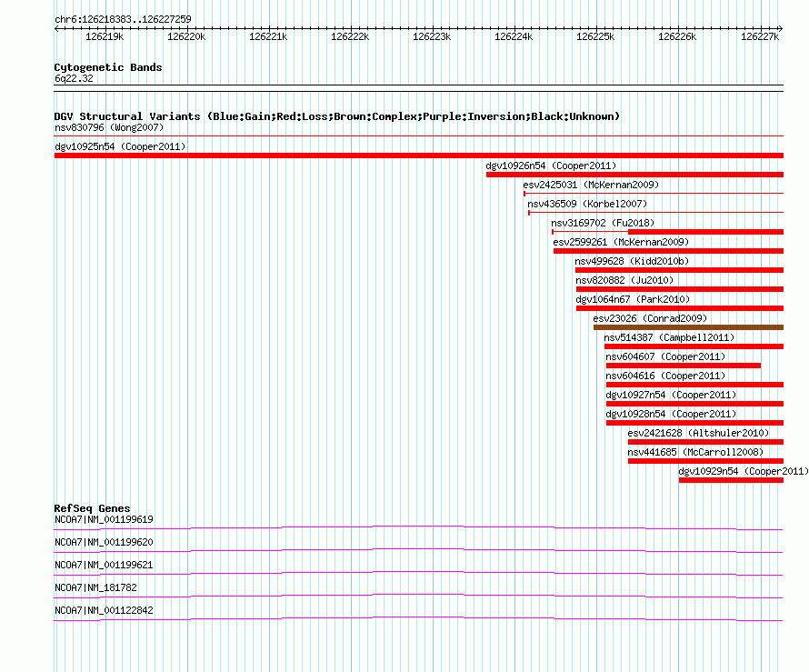Viewport: 809px width, 672px height.
Task: Open dgv10927n54 (Cooper2011) label
Action: tap(671, 395)
